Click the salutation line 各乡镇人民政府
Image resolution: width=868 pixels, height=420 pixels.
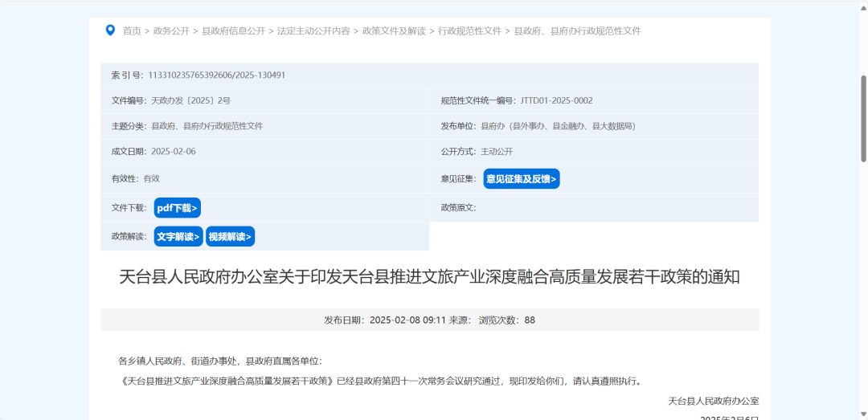[x=220, y=361]
